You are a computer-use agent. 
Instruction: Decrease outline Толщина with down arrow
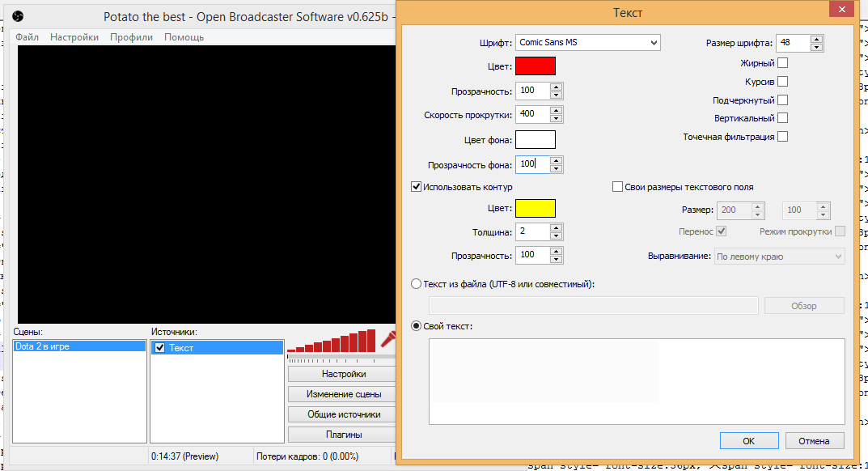point(557,236)
